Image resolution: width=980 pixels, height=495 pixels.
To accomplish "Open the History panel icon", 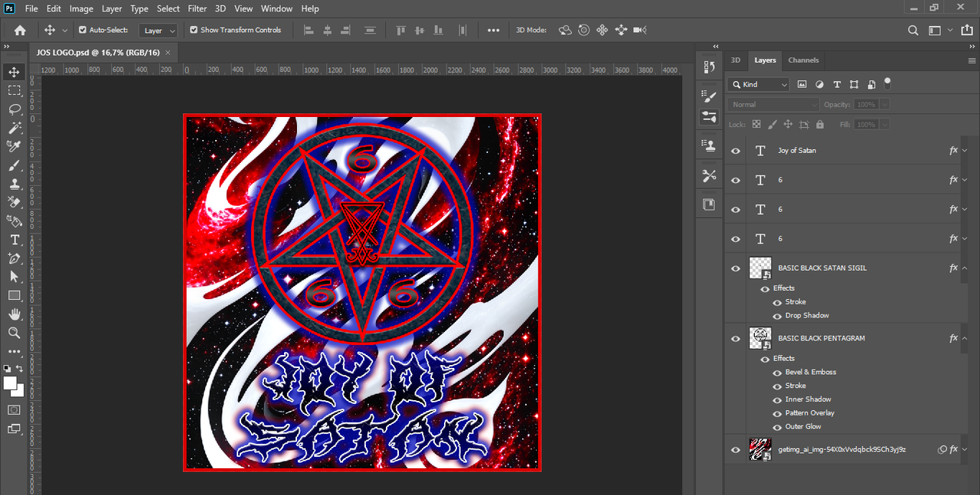I will click(709, 67).
